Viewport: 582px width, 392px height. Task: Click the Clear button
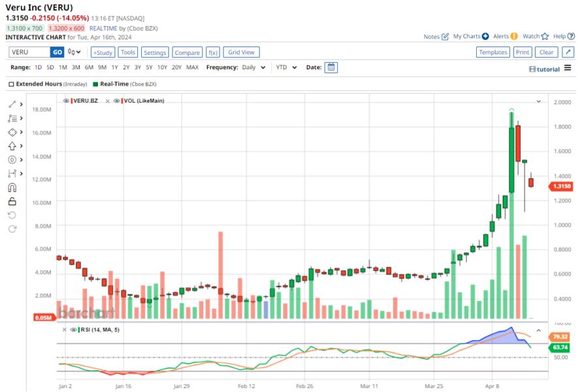(x=546, y=52)
